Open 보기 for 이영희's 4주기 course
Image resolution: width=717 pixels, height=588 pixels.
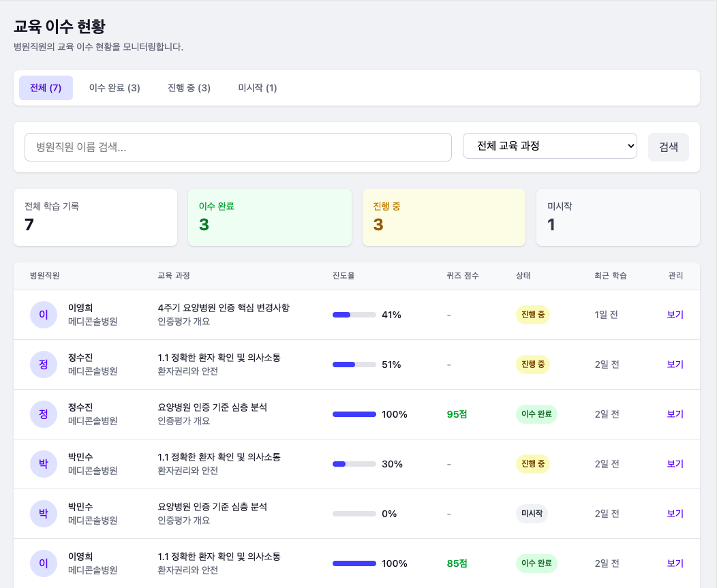674,315
